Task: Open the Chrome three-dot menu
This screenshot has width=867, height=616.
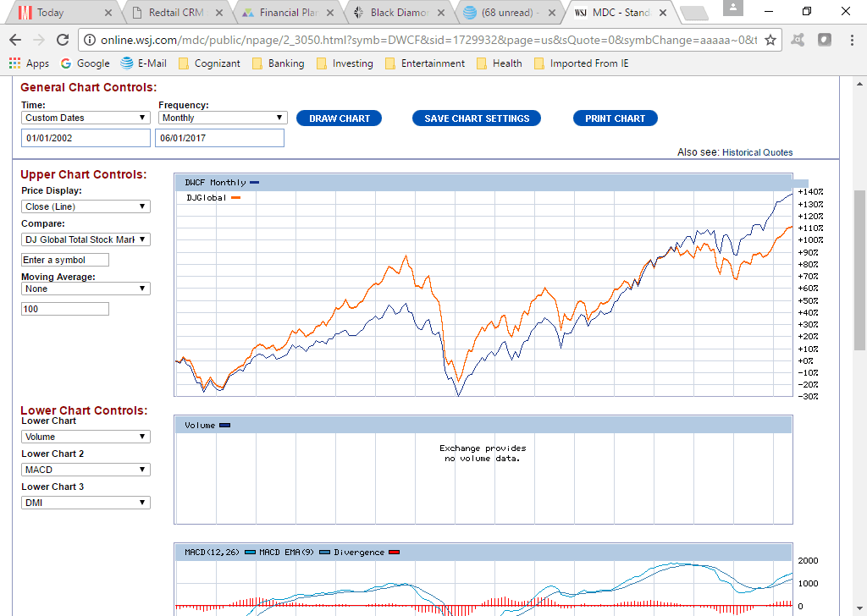Action: [852, 40]
